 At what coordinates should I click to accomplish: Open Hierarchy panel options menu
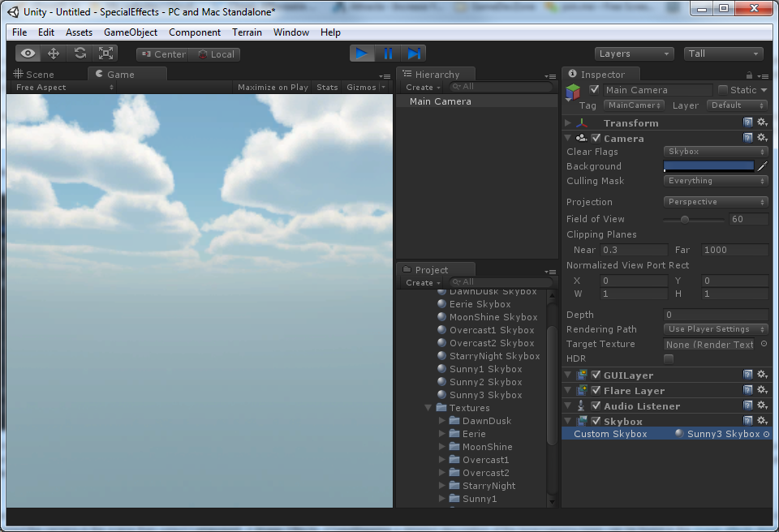[550, 76]
